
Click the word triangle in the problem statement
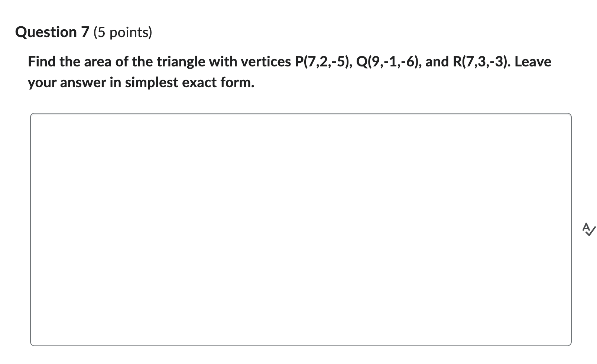coord(181,62)
